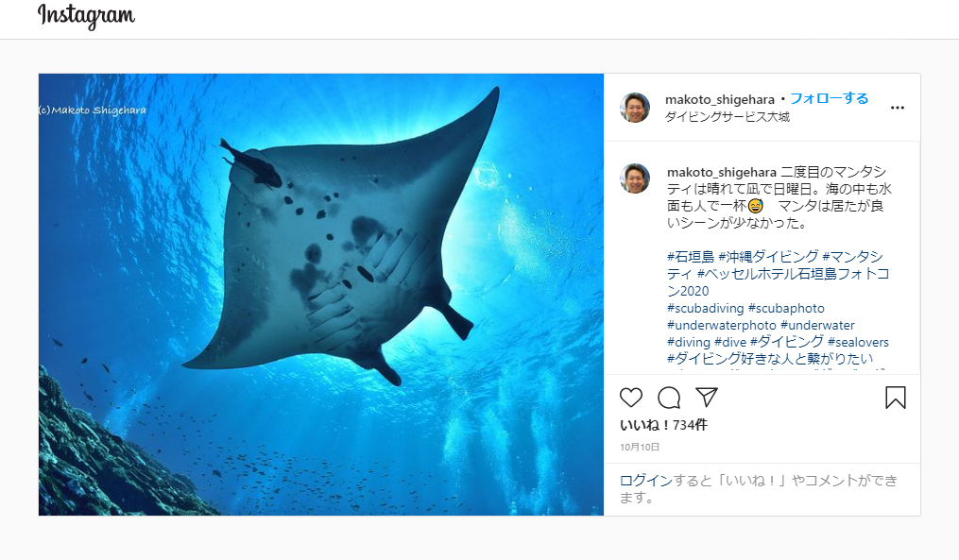This screenshot has width=959, height=560.
Task: Open the makoto_shigehara username in the header
Action: pos(720,99)
